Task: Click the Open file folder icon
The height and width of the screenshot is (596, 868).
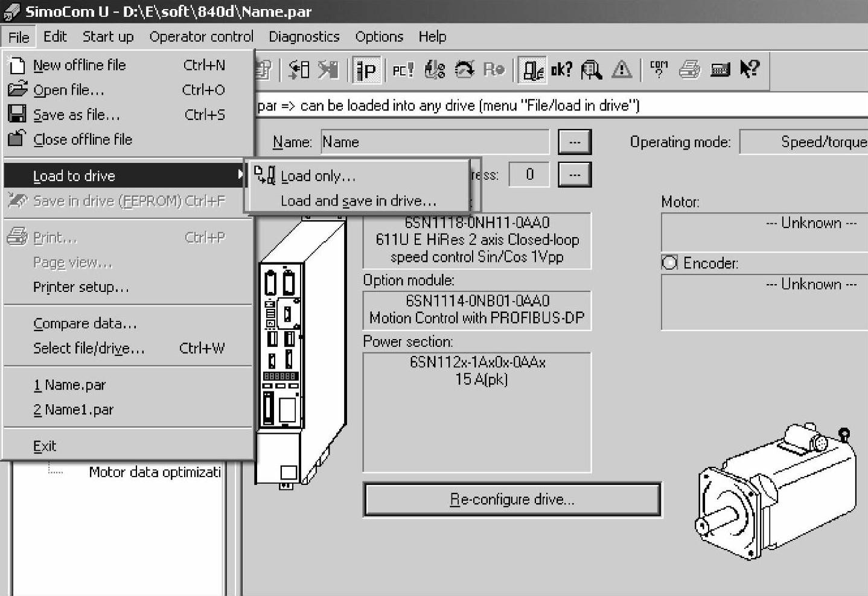Action: point(18,89)
